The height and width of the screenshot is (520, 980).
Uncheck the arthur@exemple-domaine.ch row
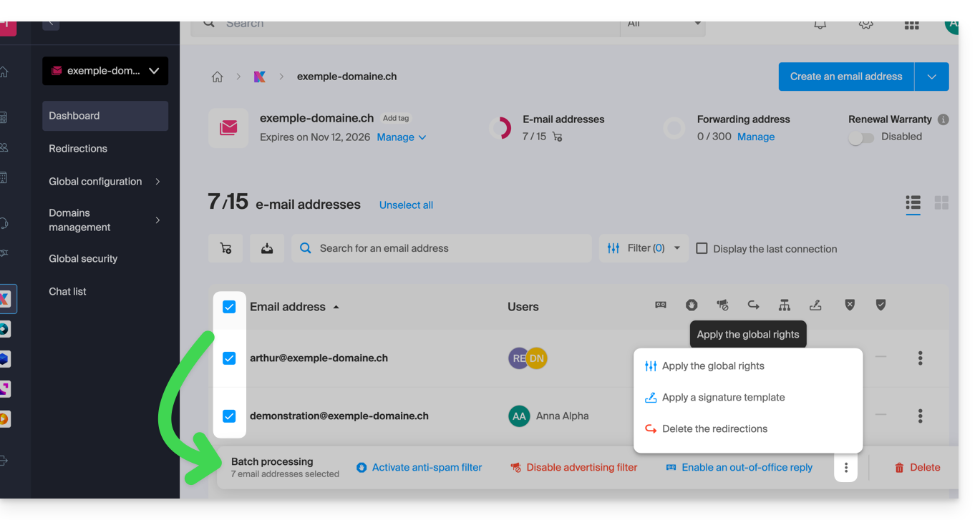pyautogui.click(x=229, y=358)
